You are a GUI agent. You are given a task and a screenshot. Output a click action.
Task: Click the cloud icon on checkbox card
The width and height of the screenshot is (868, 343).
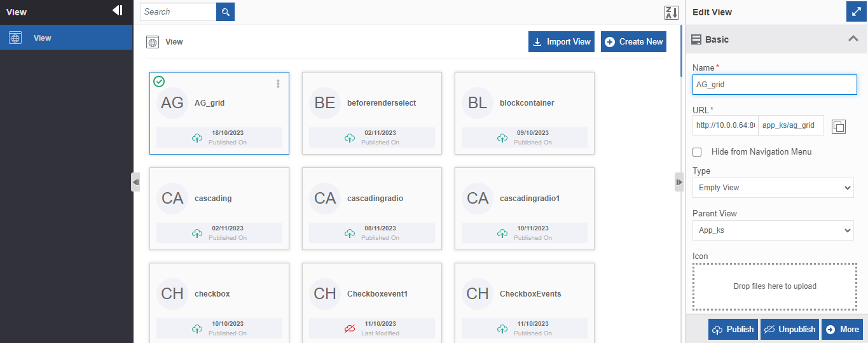(x=197, y=329)
